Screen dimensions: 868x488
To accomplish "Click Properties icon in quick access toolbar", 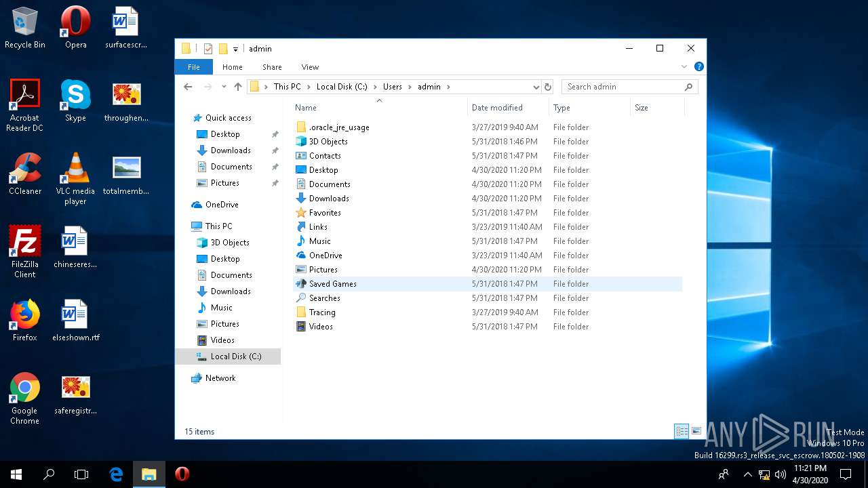I will click(x=208, y=49).
